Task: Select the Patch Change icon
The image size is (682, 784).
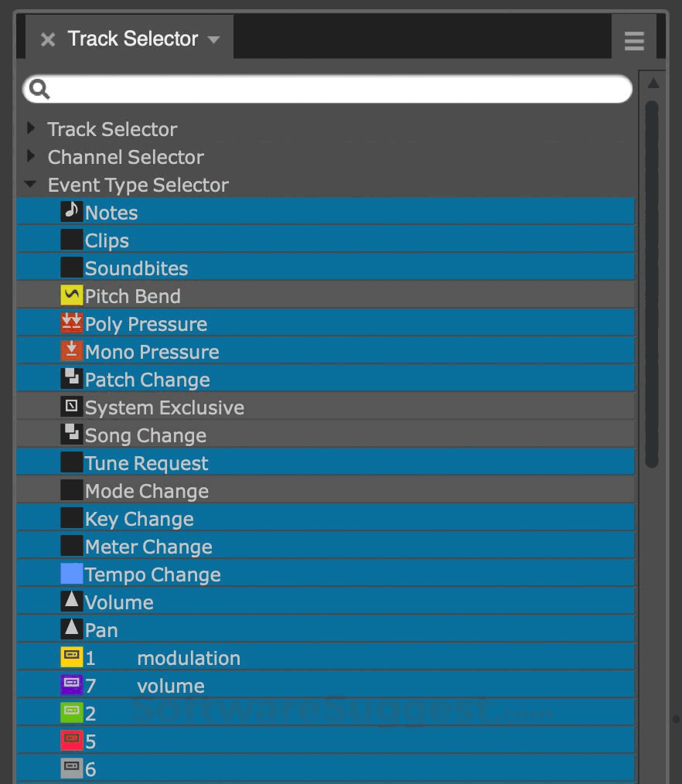Action: click(71, 378)
